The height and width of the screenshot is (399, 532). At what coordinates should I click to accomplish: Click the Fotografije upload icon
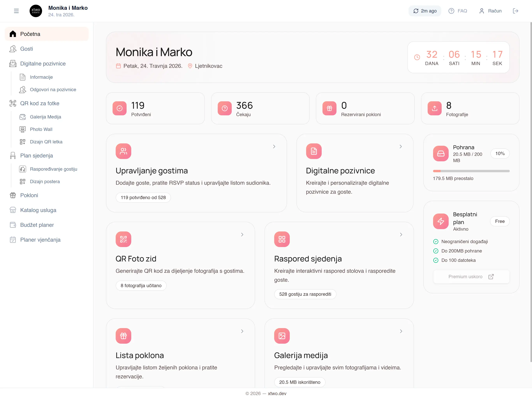pyautogui.click(x=434, y=108)
